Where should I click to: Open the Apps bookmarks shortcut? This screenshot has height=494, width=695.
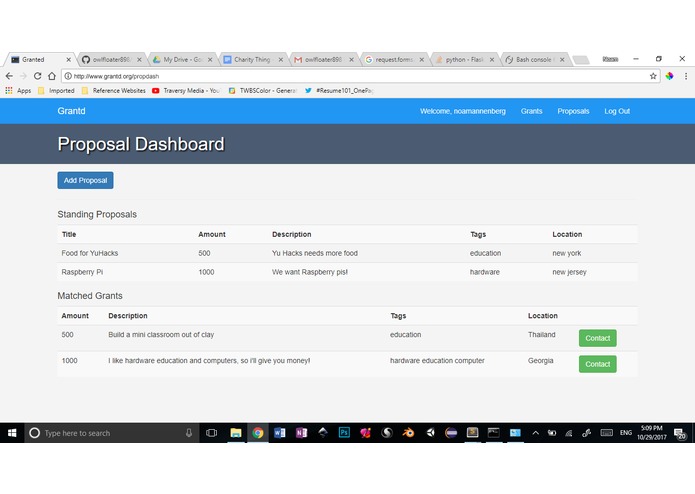[x=18, y=90]
